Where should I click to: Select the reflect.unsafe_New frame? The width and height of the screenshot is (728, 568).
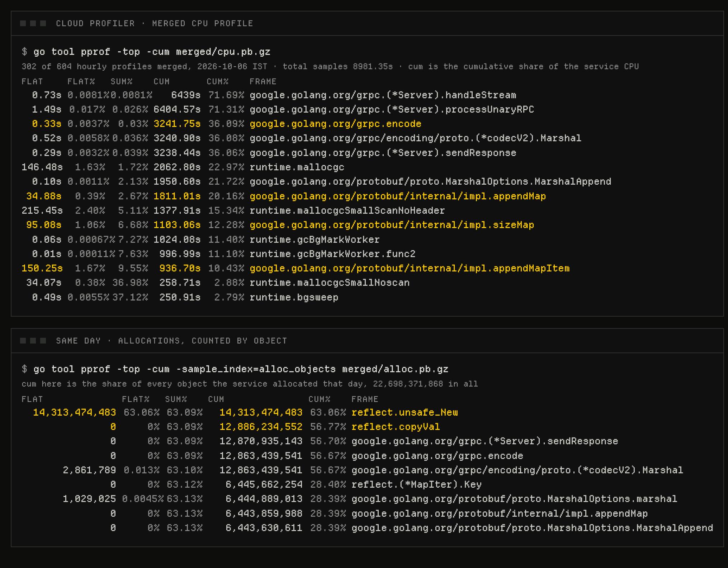(x=405, y=412)
